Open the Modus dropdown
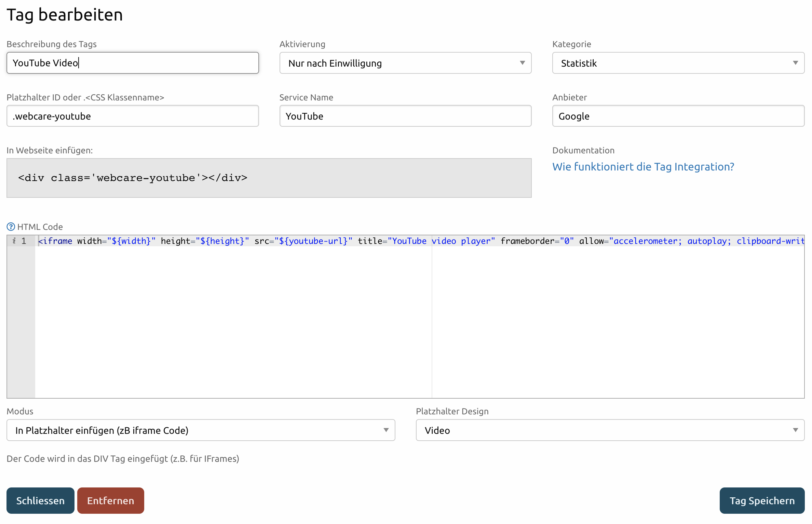Viewport: 812px width, 524px height. 201,430
